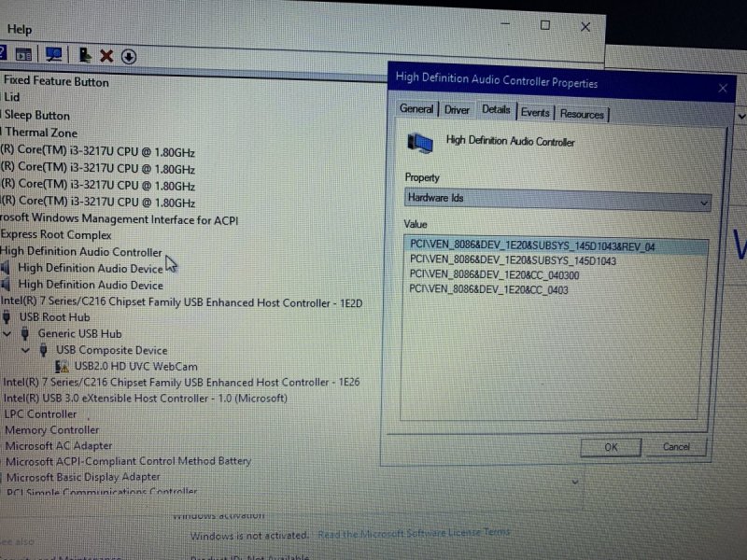Click Cancel in the properties dialog
The image size is (747, 560).
point(676,447)
